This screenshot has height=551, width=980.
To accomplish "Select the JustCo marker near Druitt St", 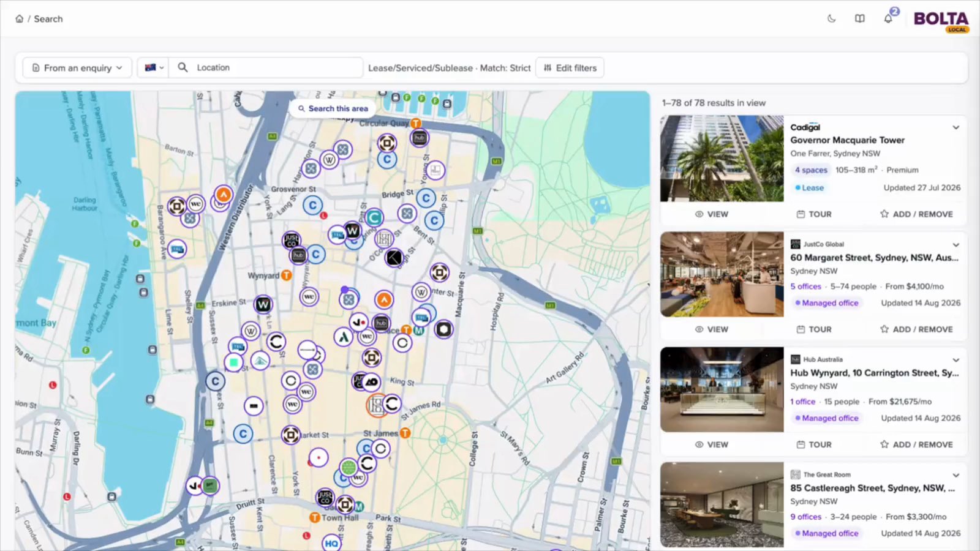I will click(x=325, y=498).
